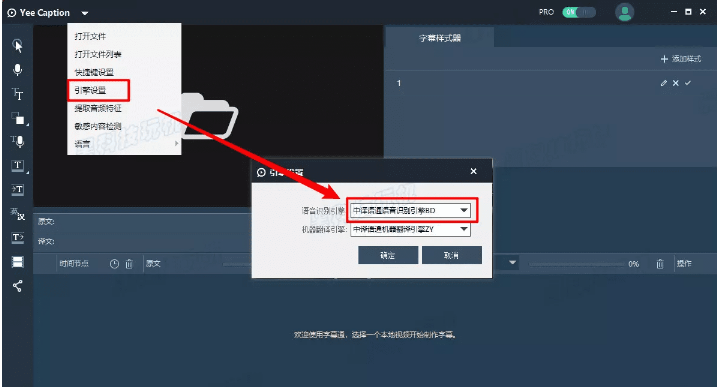Open the share icon in left sidebar

pos(17,286)
